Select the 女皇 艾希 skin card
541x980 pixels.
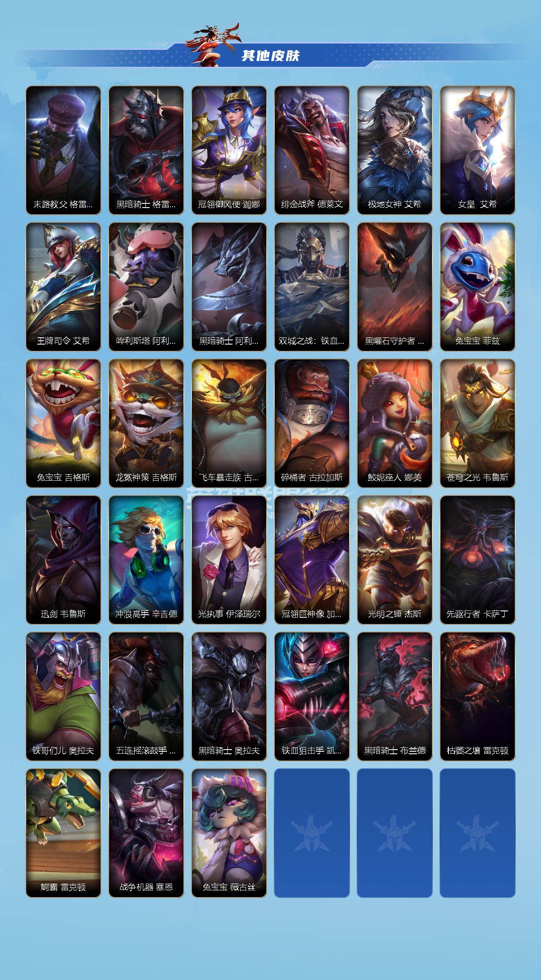[478, 150]
